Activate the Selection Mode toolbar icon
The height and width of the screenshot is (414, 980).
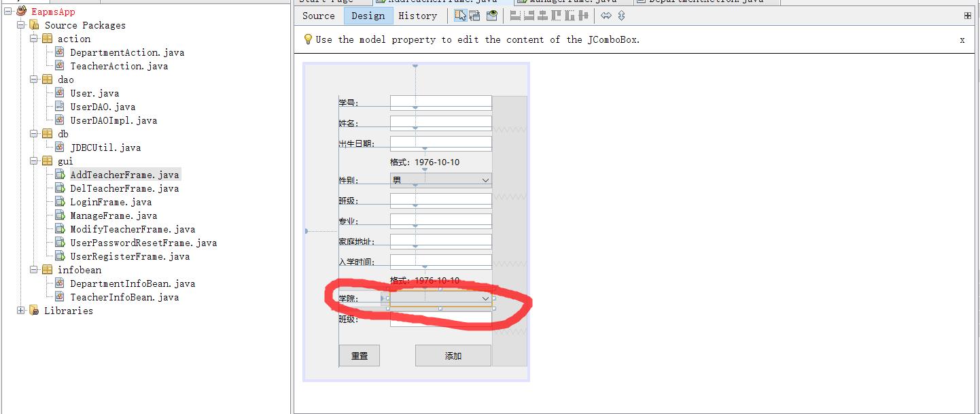coord(461,16)
